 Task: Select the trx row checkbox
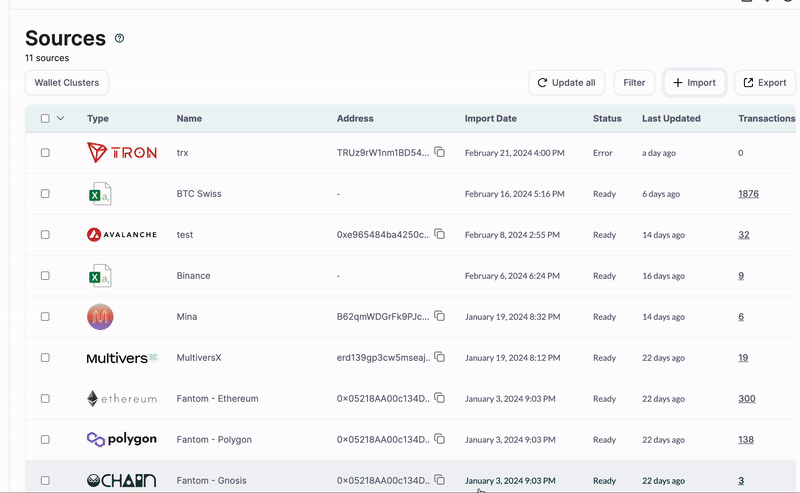[45, 153]
